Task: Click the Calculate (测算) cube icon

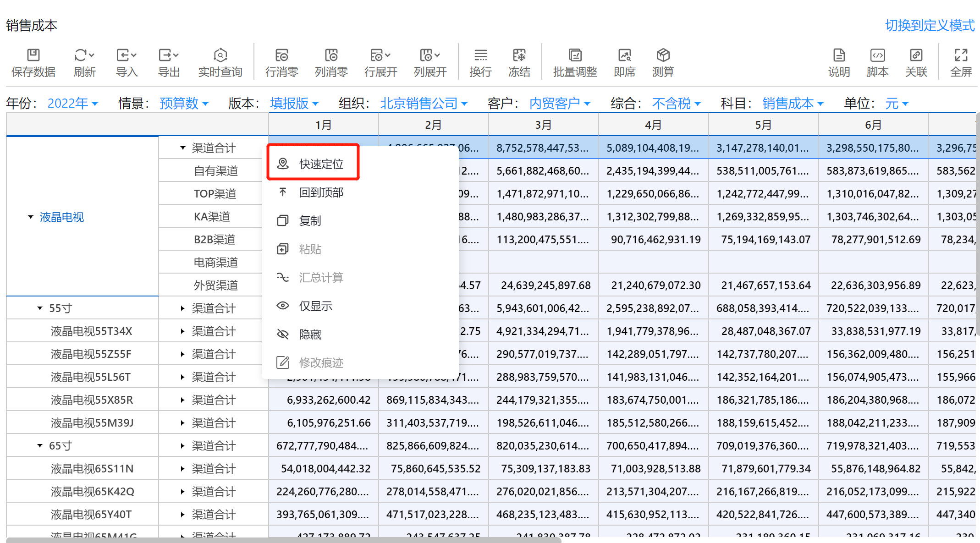Action: tap(663, 56)
